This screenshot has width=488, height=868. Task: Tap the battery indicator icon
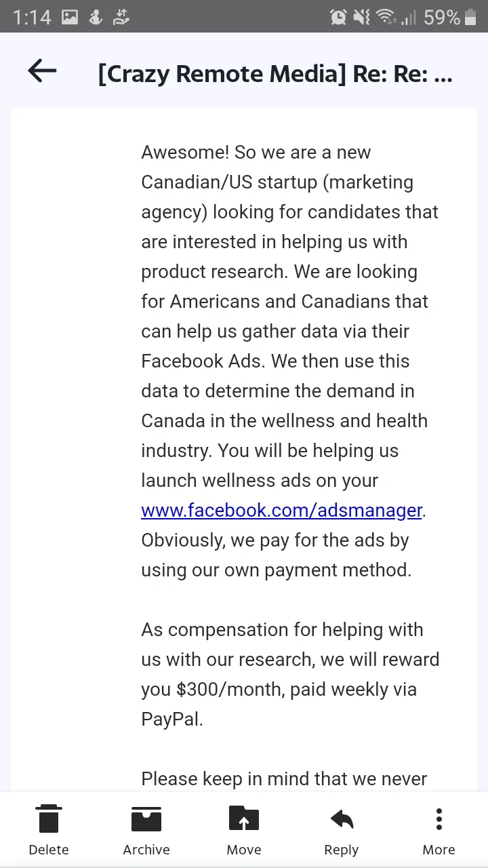470,17
